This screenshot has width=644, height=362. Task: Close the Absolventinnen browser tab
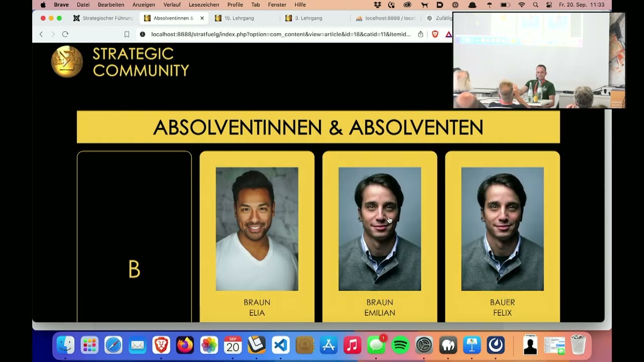(202, 18)
